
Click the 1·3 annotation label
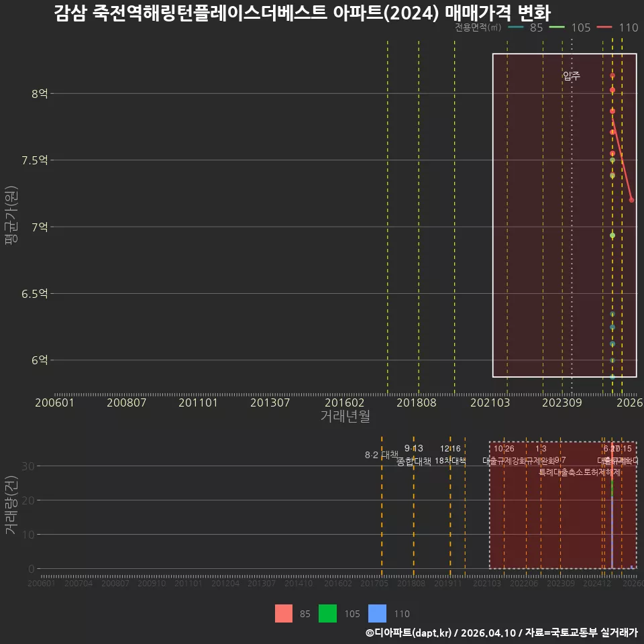point(541,449)
